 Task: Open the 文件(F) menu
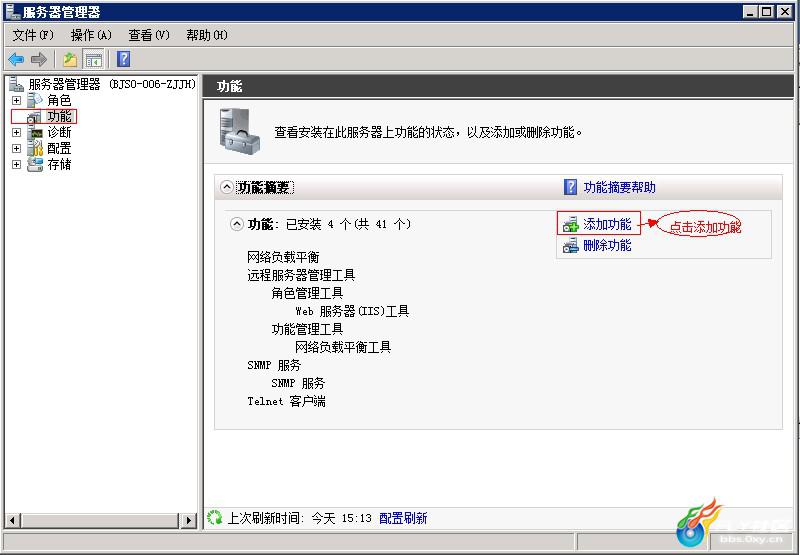(x=33, y=35)
